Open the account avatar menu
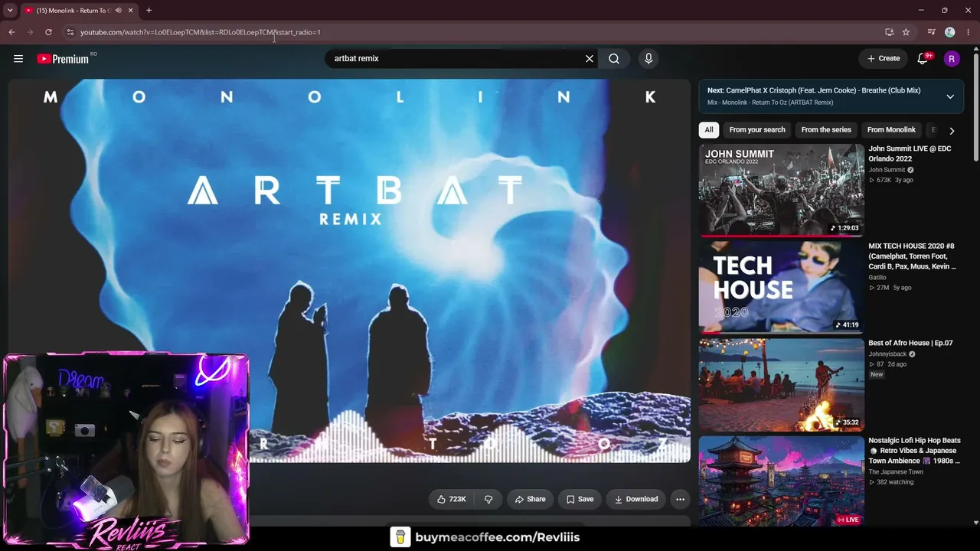The image size is (980, 551). [x=952, y=59]
